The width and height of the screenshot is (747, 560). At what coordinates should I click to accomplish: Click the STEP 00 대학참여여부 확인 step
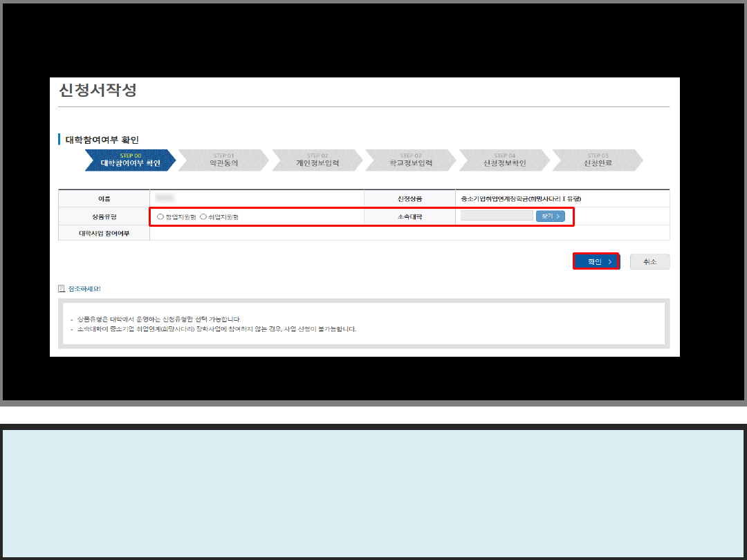coord(129,160)
